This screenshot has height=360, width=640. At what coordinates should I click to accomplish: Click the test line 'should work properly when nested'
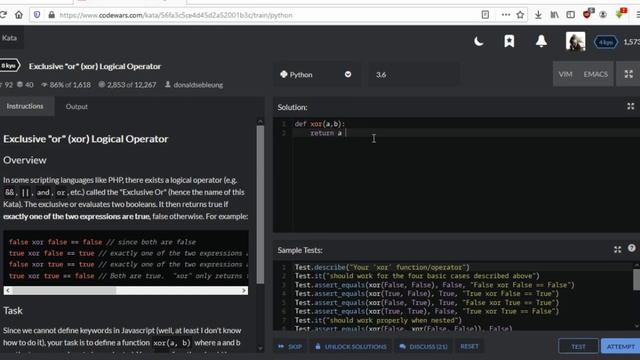tap(378, 320)
